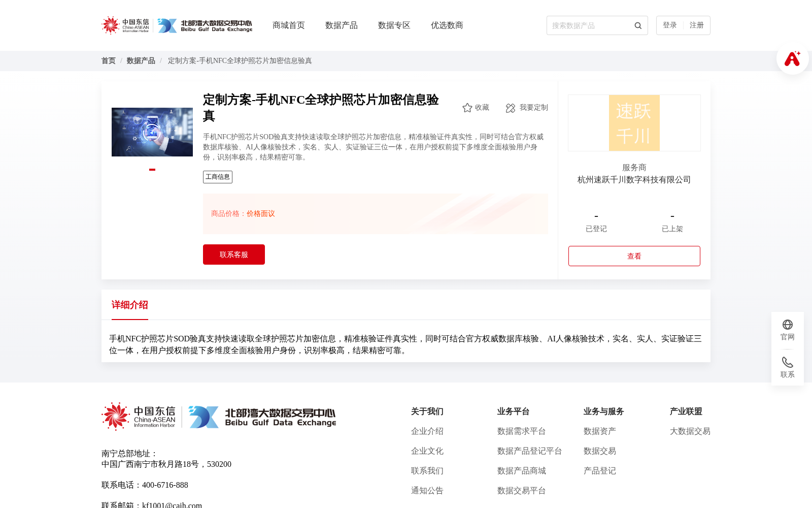The image size is (812, 508).
Task: Select the 详细介绍 tab
Action: (130, 305)
